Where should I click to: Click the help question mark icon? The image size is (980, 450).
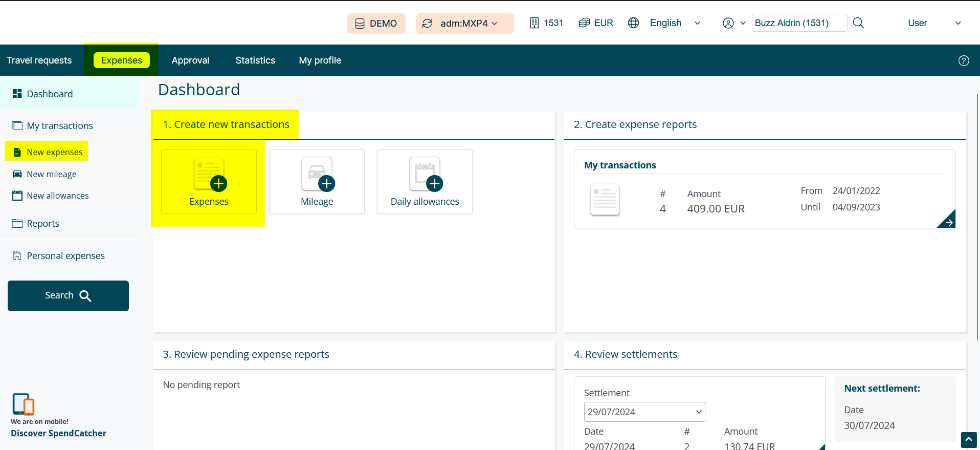pos(963,61)
